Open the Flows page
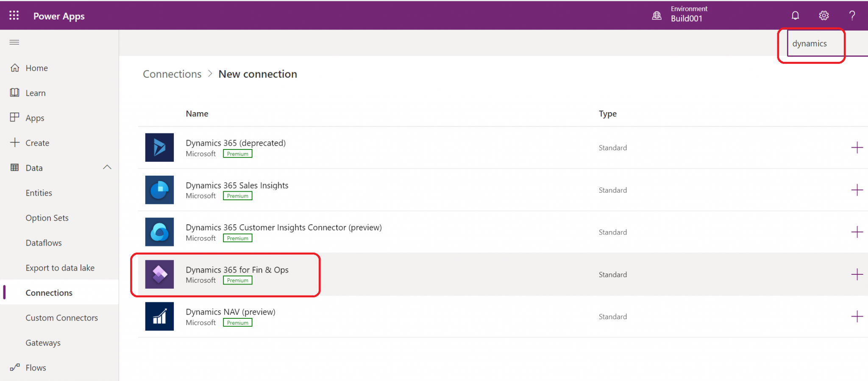Viewport: 868px width, 381px height. [x=36, y=367]
